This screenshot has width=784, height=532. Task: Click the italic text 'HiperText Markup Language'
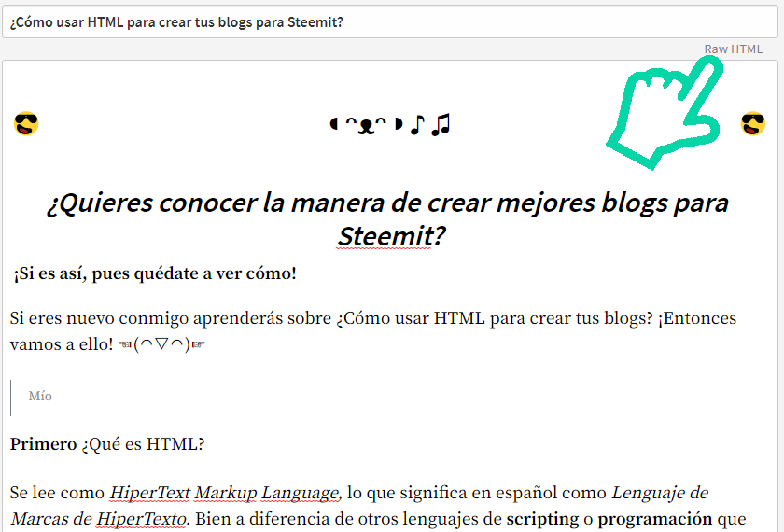tap(224, 493)
